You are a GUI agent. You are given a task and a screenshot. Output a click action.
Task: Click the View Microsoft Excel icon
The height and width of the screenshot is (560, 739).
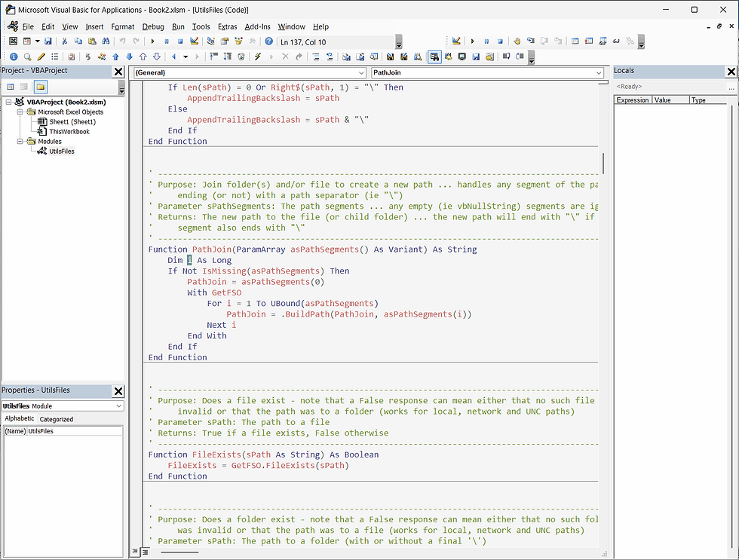tap(14, 41)
